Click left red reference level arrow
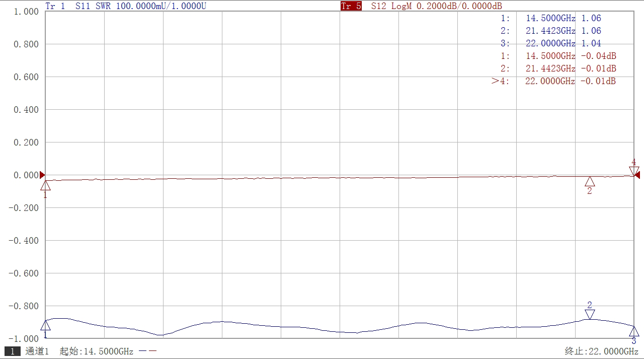Image resolution: width=644 pixels, height=359 pixels. point(42,175)
